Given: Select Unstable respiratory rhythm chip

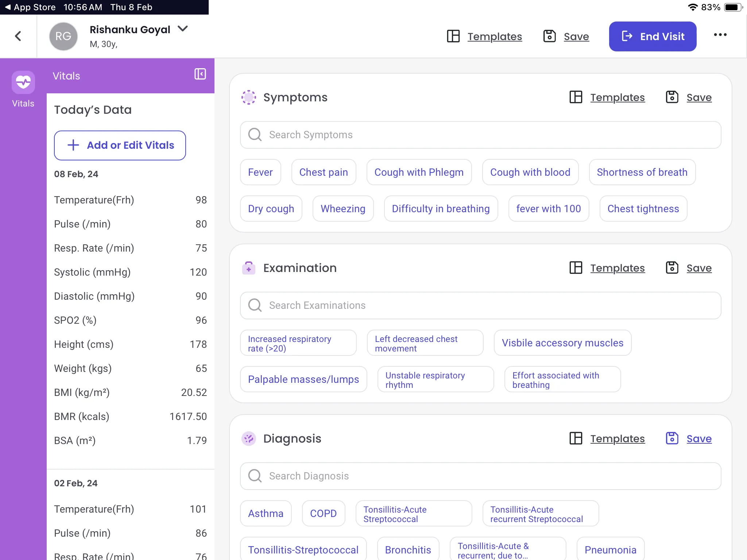Looking at the screenshot, I should (436, 379).
